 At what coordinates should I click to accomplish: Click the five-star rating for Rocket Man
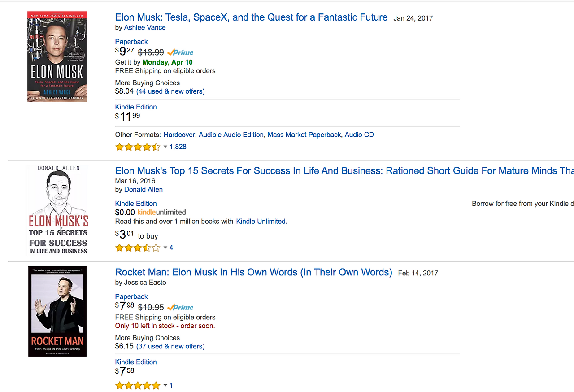138,386
